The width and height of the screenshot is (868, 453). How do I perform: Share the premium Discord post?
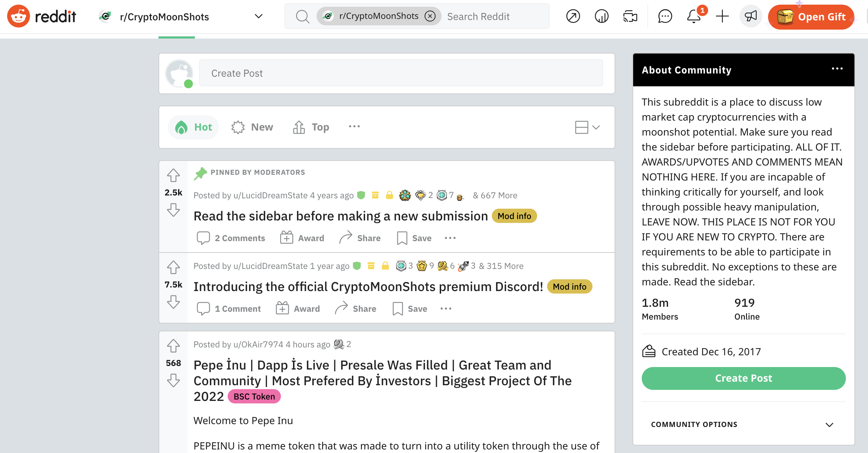pyautogui.click(x=356, y=309)
